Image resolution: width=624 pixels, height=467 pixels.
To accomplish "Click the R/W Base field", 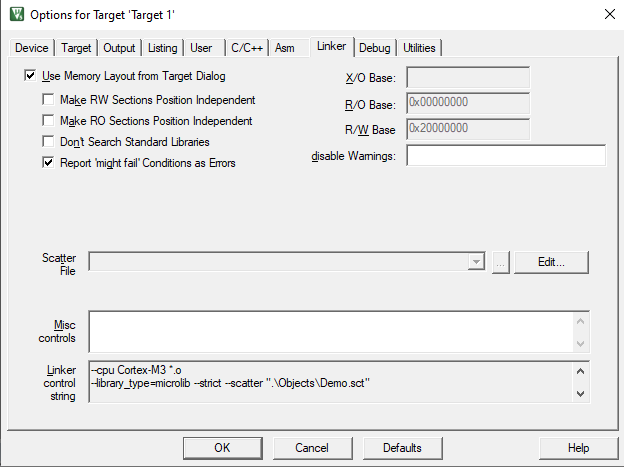I will (x=468, y=129).
